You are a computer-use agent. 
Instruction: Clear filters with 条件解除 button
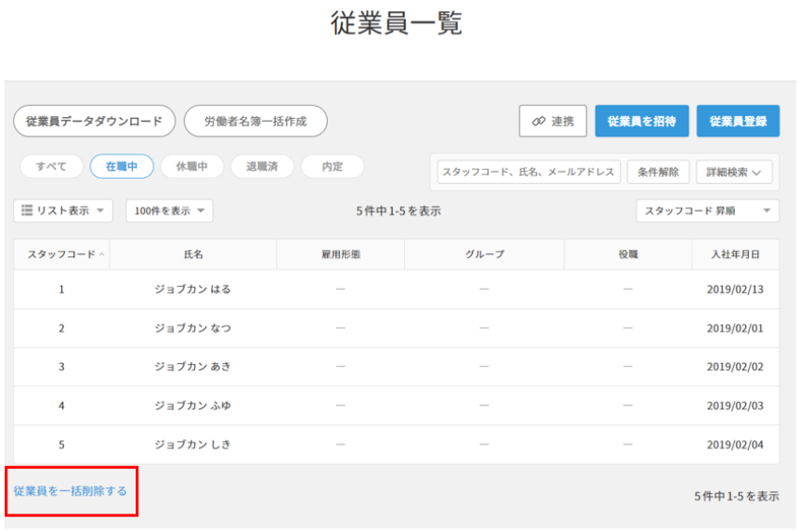click(658, 172)
